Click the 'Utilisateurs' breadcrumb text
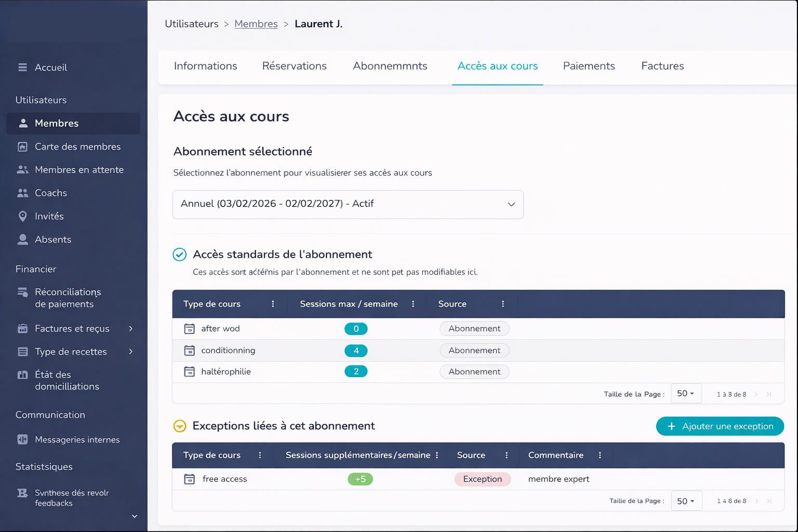 click(192, 24)
